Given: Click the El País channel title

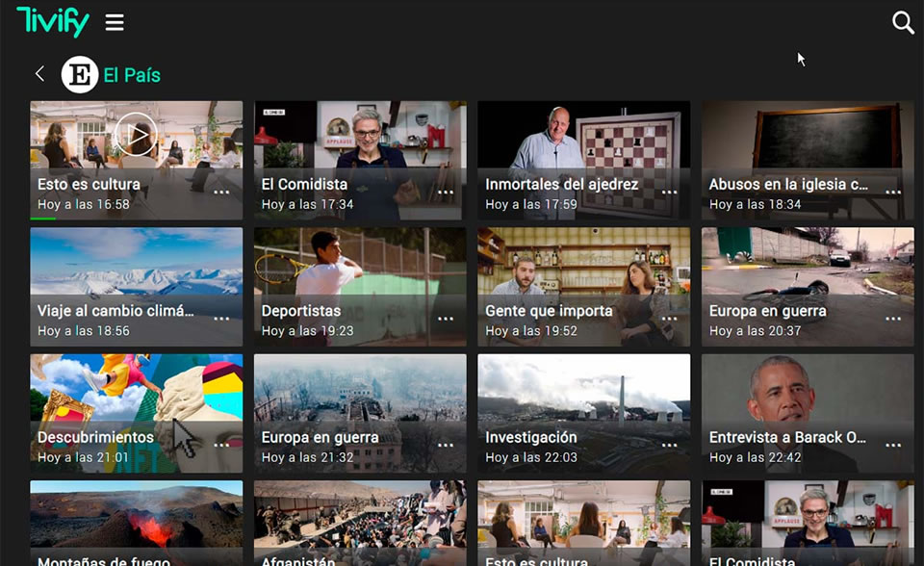Looking at the screenshot, I should pos(132,75).
